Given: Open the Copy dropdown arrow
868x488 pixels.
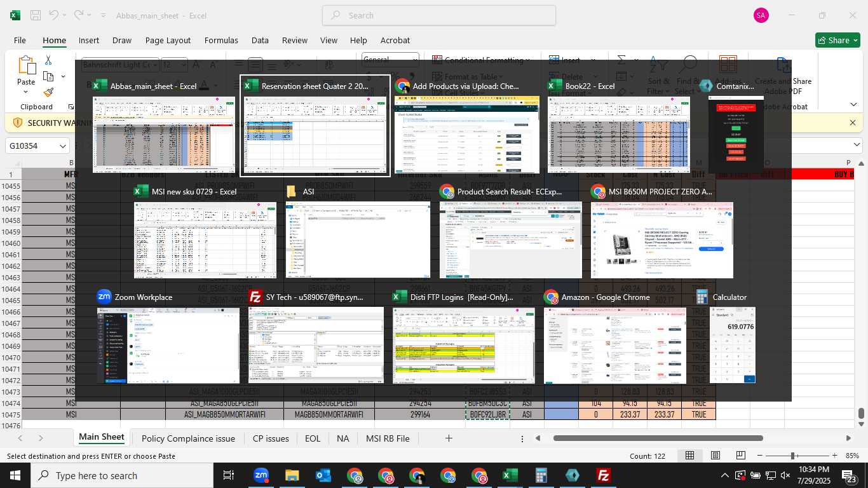Looking at the screenshot, I should (x=63, y=76).
